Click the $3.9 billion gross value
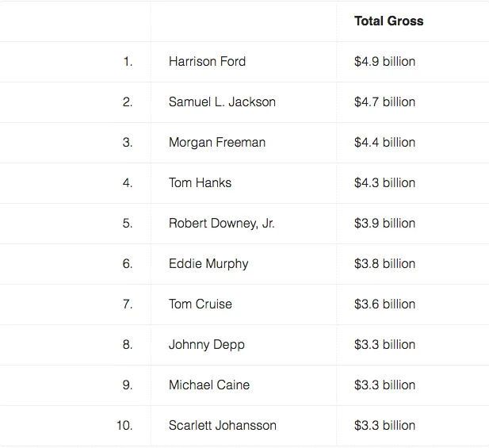 [384, 224]
